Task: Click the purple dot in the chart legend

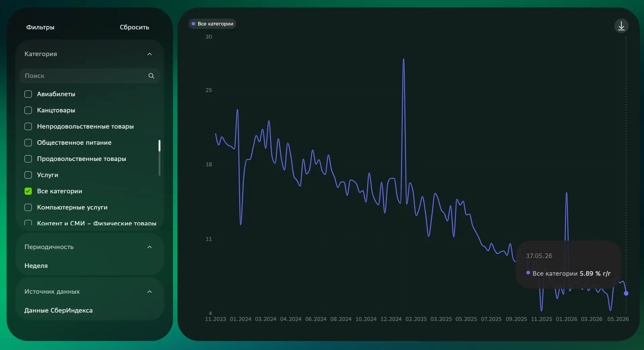Action: click(193, 24)
